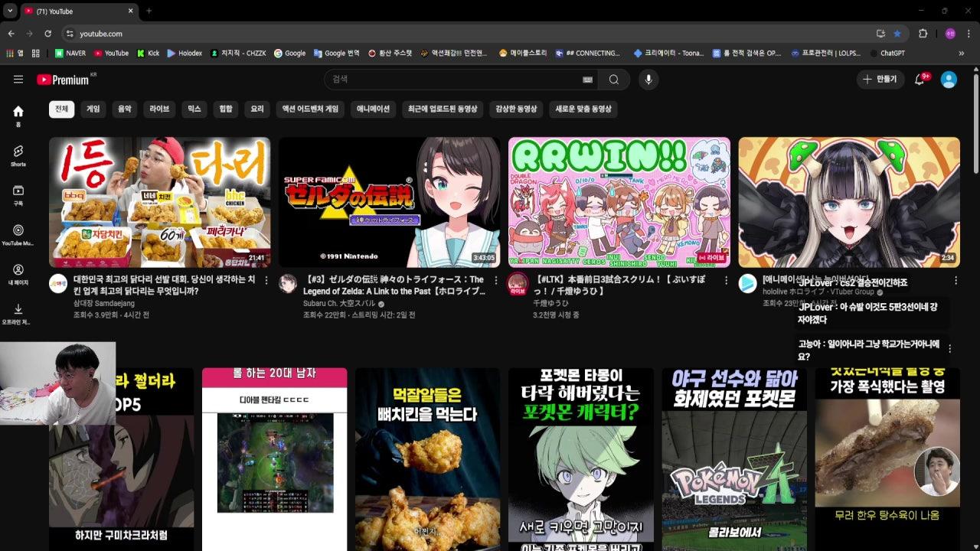Click the 만들기 create button
The width and height of the screenshot is (980, 551).
tap(880, 80)
